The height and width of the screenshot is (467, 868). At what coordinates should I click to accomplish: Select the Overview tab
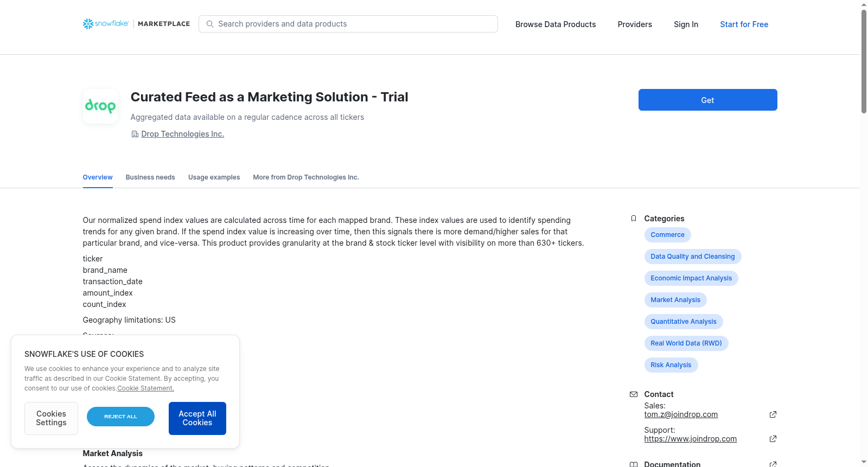click(98, 177)
